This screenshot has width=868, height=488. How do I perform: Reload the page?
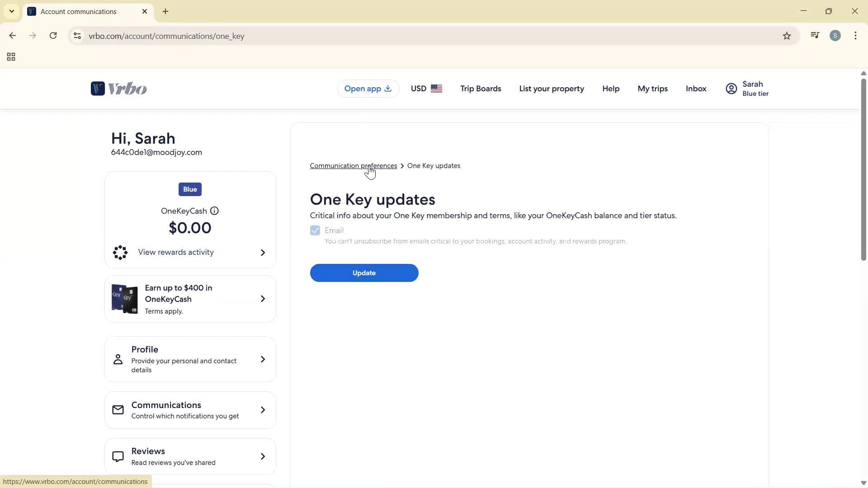[x=53, y=36]
